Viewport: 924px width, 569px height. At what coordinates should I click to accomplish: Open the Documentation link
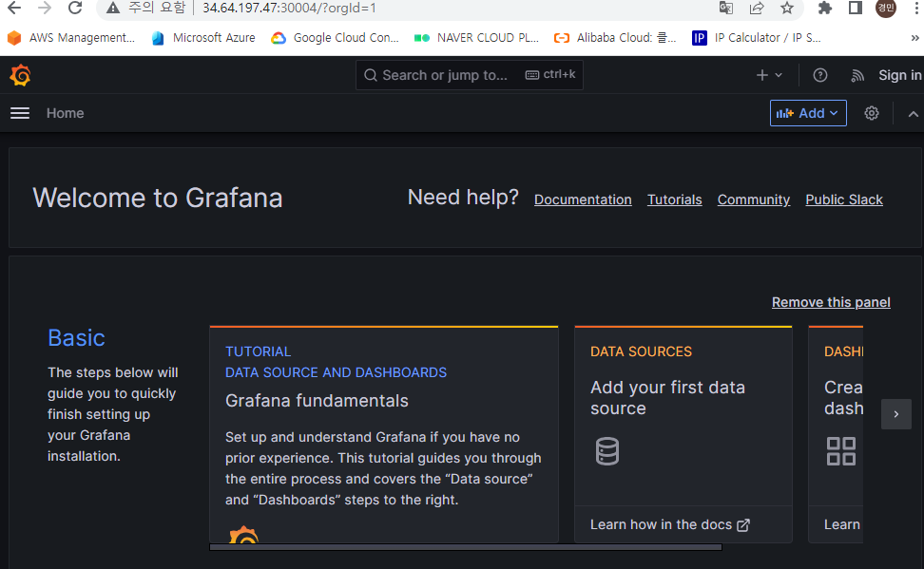582,199
